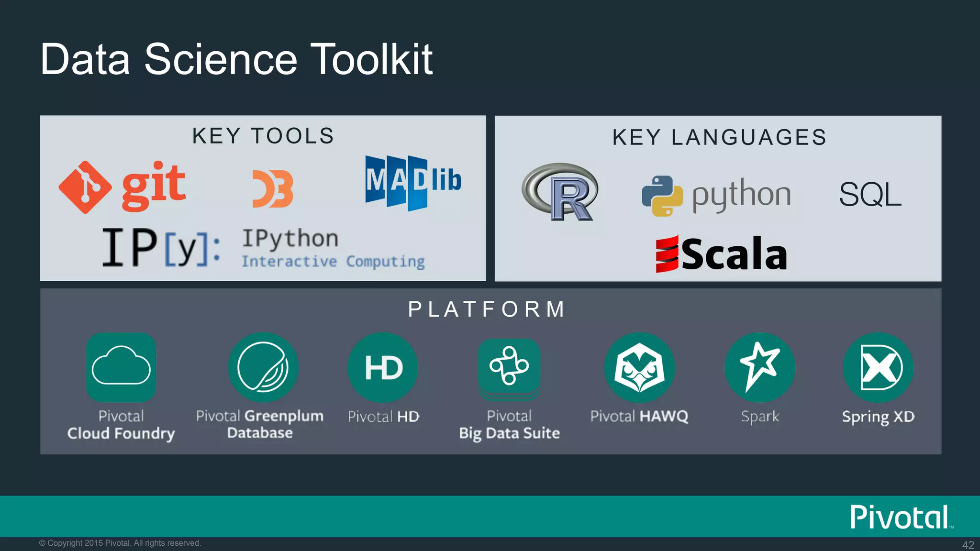Viewport: 980px width, 551px height.
Task: Click the SQL text
Action: coord(870,195)
